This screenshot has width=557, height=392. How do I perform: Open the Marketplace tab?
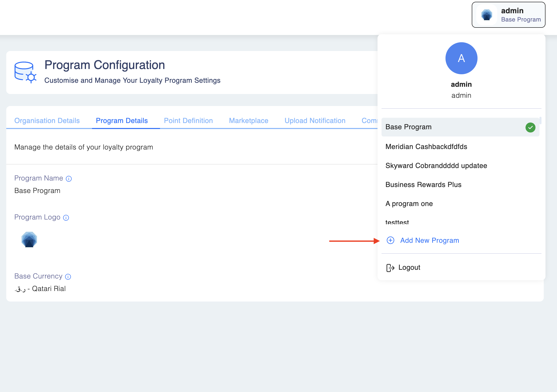click(248, 121)
